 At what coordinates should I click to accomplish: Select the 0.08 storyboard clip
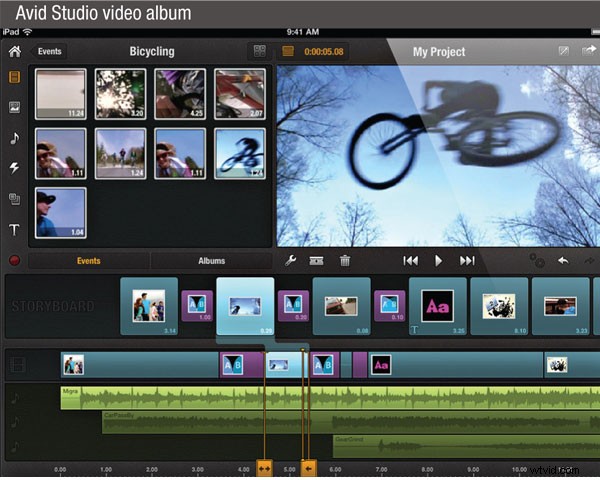click(341, 306)
